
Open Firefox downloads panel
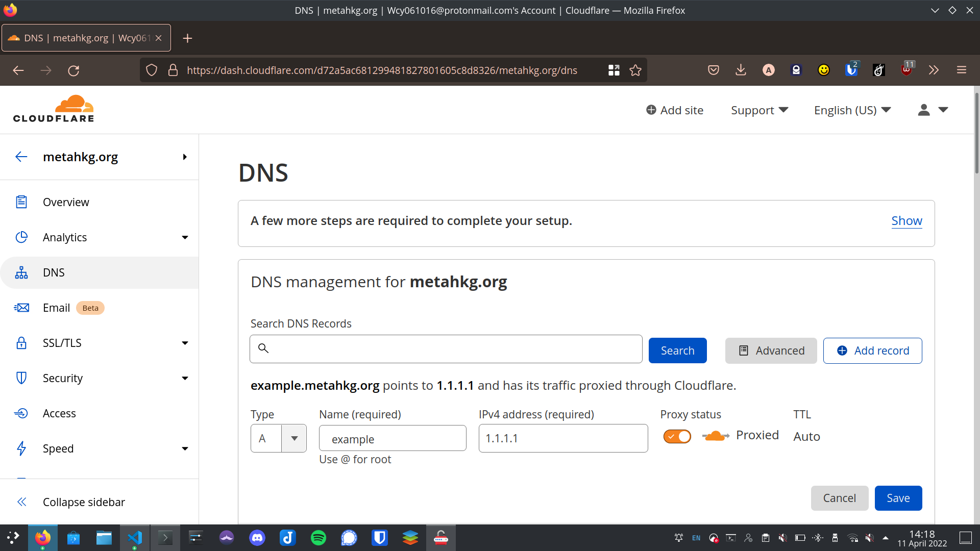[741, 70]
